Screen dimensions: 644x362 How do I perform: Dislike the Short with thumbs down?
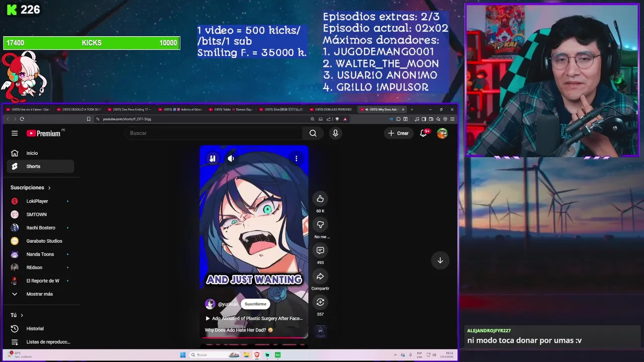click(320, 225)
